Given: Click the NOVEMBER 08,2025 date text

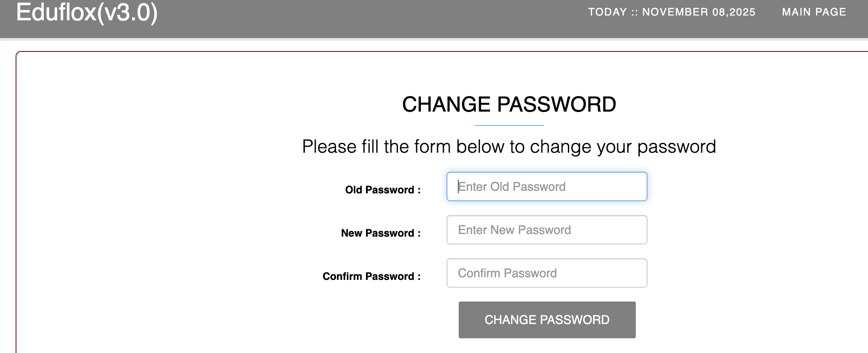Looking at the screenshot, I should pyautogui.click(x=698, y=12).
